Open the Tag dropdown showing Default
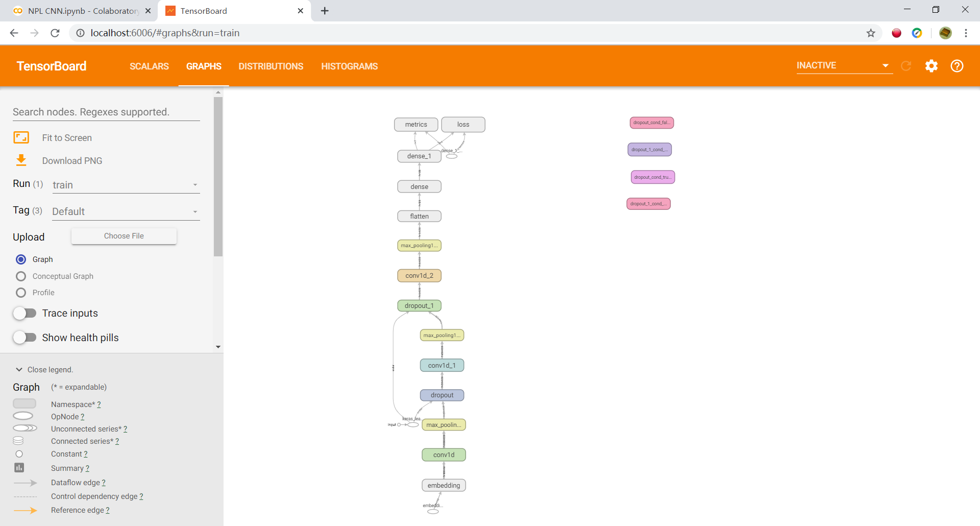The height and width of the screenshot is (526, 980). (125, 211)
